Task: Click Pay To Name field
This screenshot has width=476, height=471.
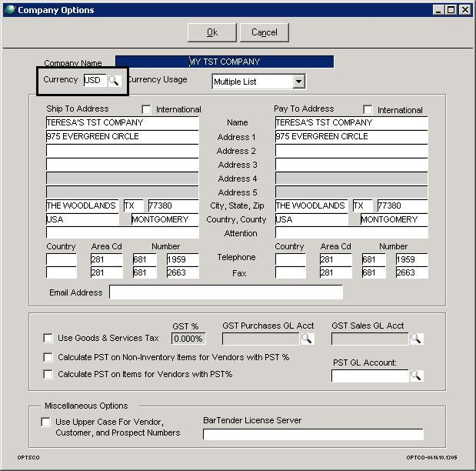Action: (351, 123)
